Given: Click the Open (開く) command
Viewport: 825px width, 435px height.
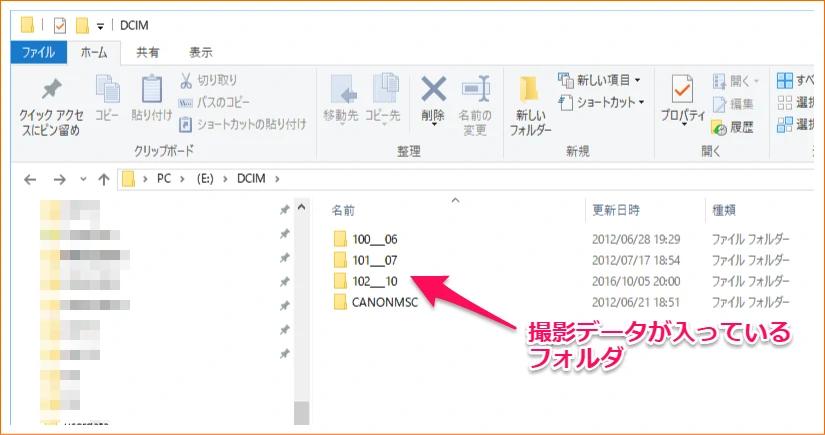Looking at the screenshot, I should click(x=736, y=82).
